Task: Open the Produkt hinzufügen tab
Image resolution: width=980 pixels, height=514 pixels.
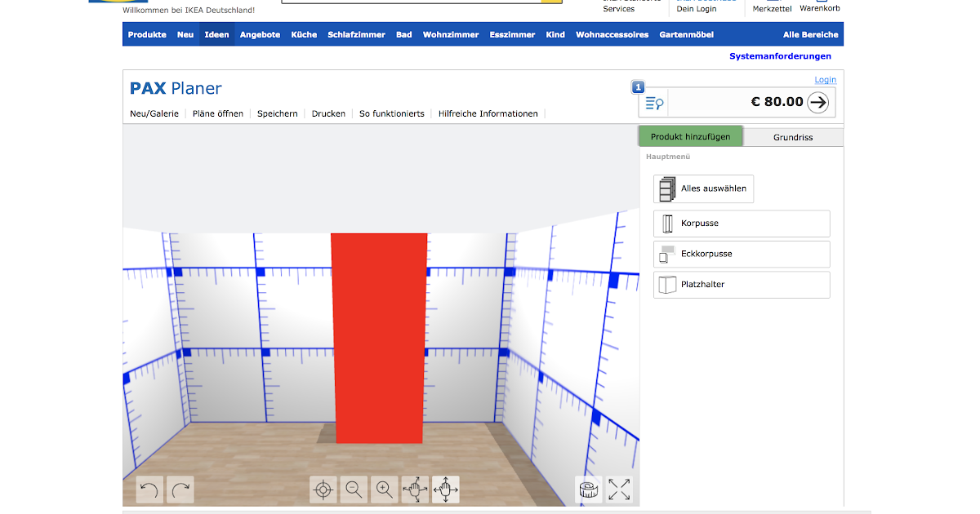Action: coord(691,137)
